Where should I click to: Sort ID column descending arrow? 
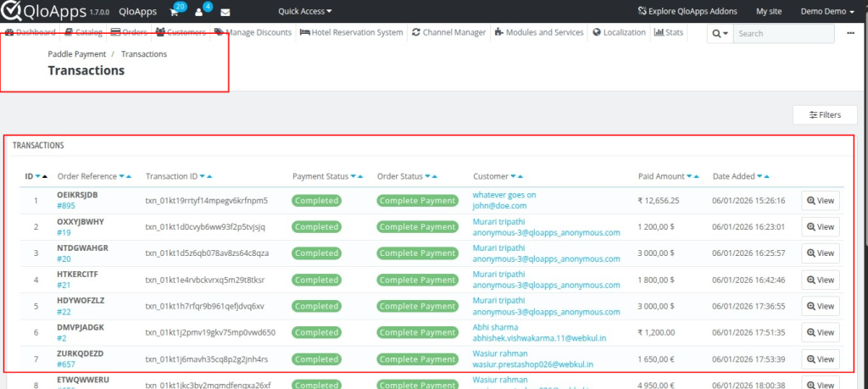click(x=37, y=176)
